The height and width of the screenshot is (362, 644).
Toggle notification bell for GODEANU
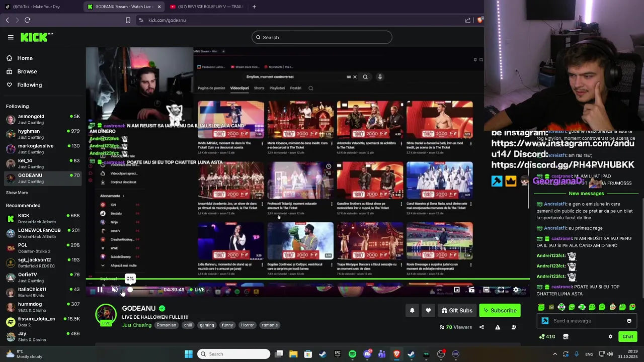[x=412, y=311]
